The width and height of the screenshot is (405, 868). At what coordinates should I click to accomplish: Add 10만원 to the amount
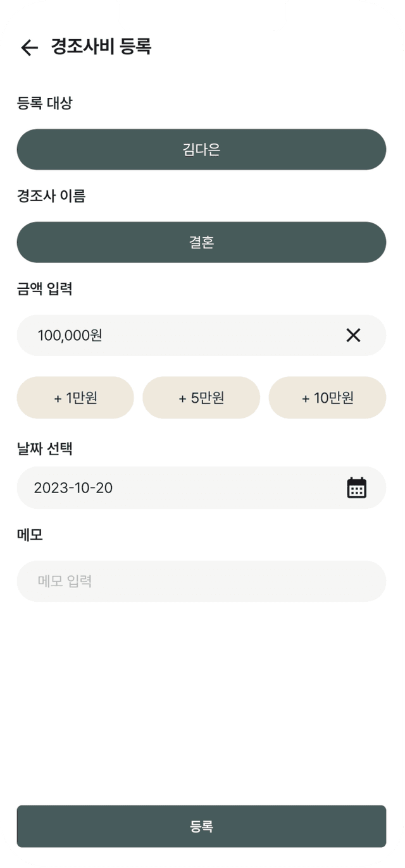(x=327, y=398)
